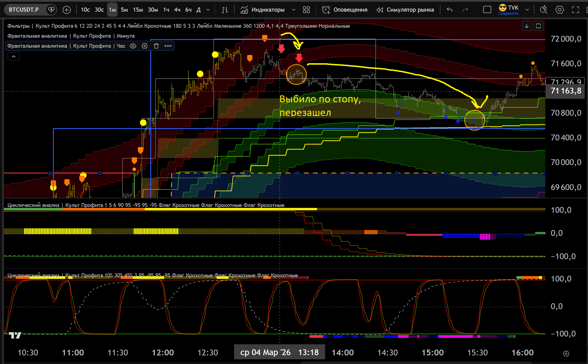Screen dimensions: 588x364
Task: Select the 1м timeframe
Action: 112,10
